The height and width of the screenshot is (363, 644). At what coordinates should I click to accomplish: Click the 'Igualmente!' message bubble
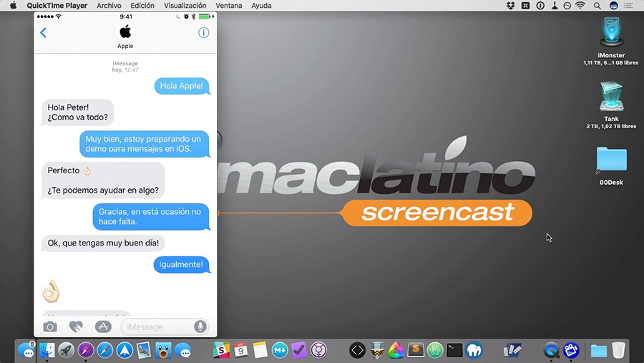(x=182, y=265)
